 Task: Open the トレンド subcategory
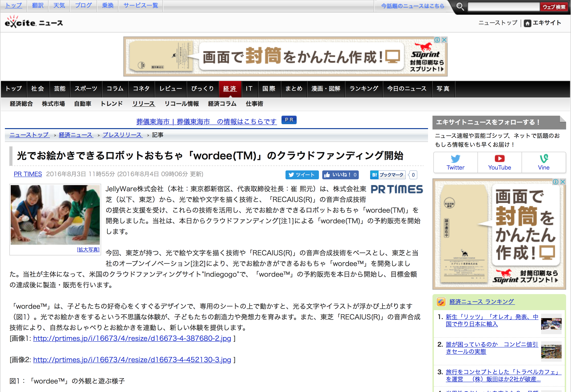tap(112, 104)
